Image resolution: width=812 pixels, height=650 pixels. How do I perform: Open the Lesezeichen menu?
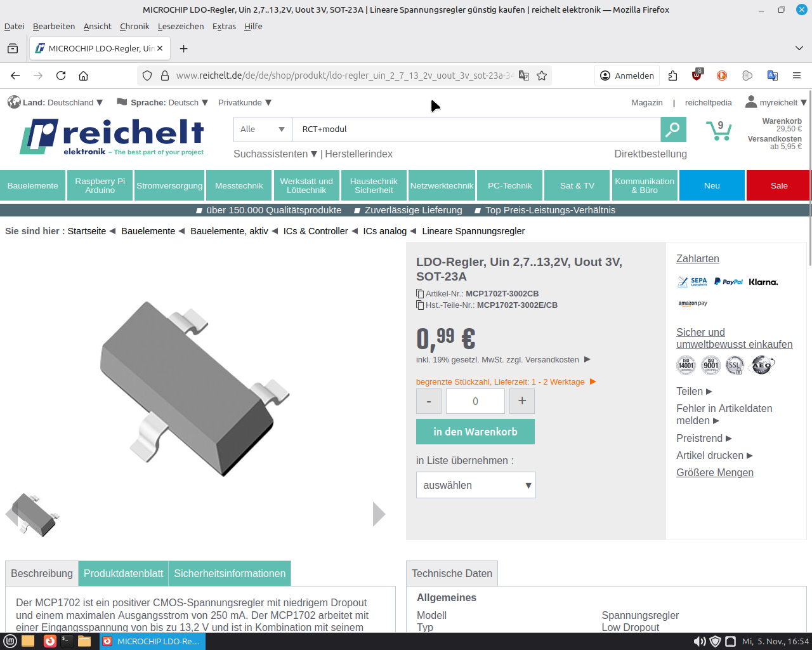tap(181, 27)
